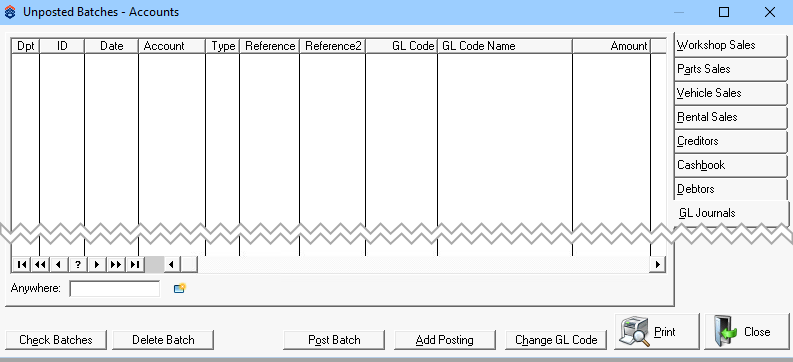Switch to the Parts Sales tab

[x=730, y=69]
